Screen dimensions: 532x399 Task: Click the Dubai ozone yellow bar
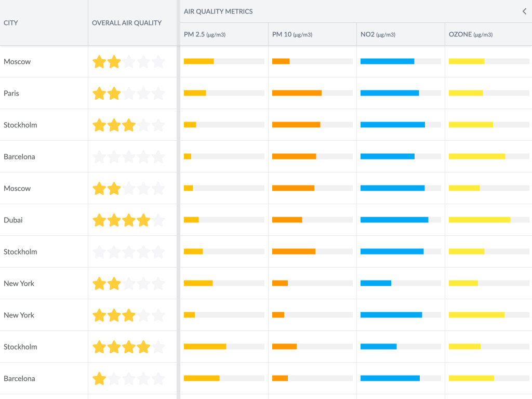480,220
